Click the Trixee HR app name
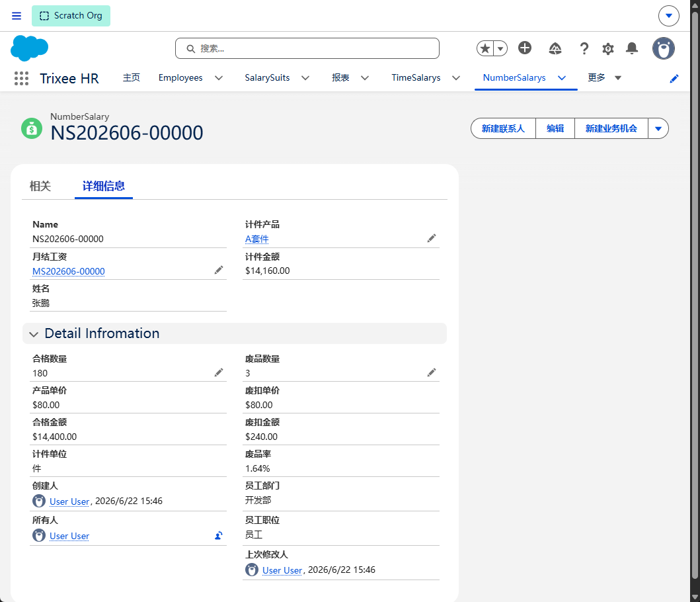Viewport: 700px width, 602px height. tap(69, 79)
